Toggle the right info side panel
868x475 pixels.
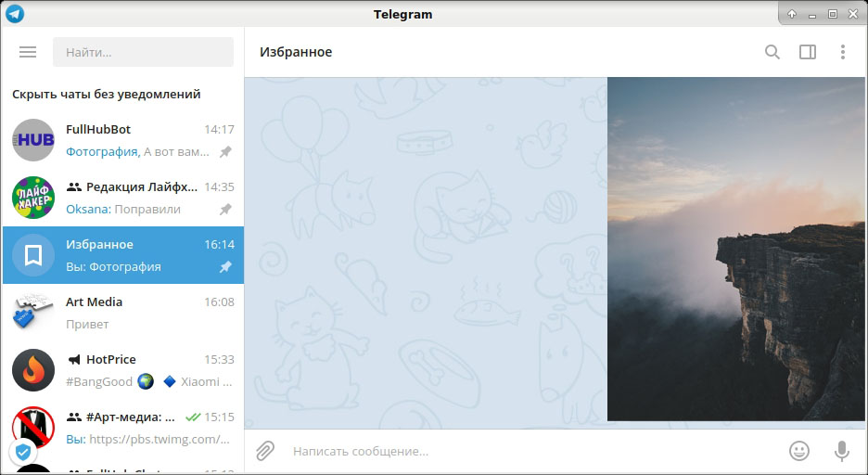808,52
